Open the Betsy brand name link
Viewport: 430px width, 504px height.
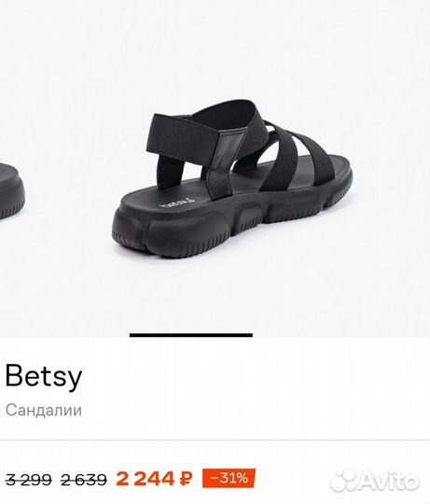click(44, 377)
